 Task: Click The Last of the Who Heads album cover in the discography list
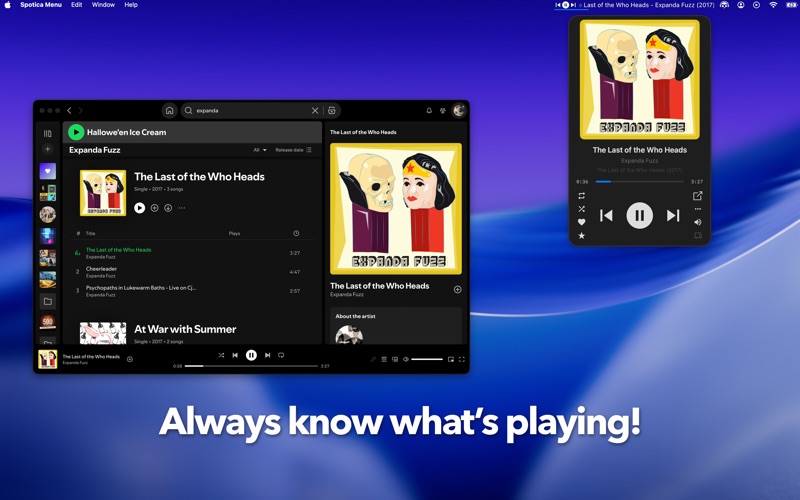pos(103,193)
